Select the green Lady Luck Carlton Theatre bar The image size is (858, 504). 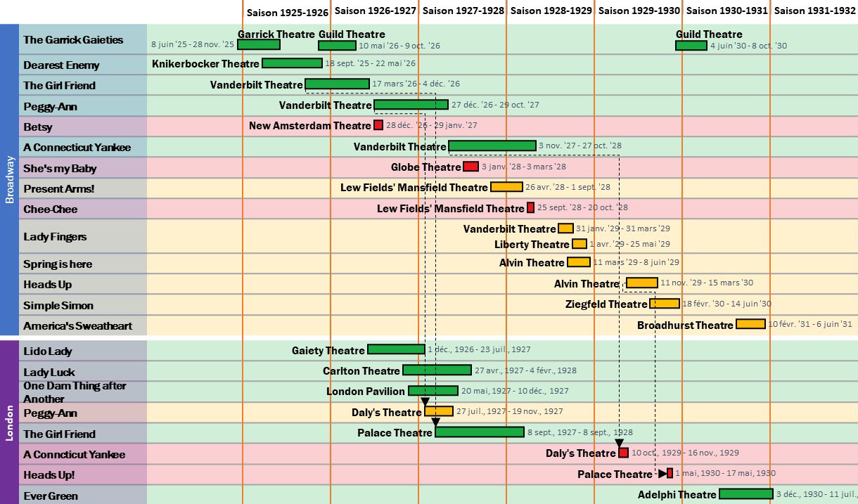click(x=437, y=370)
